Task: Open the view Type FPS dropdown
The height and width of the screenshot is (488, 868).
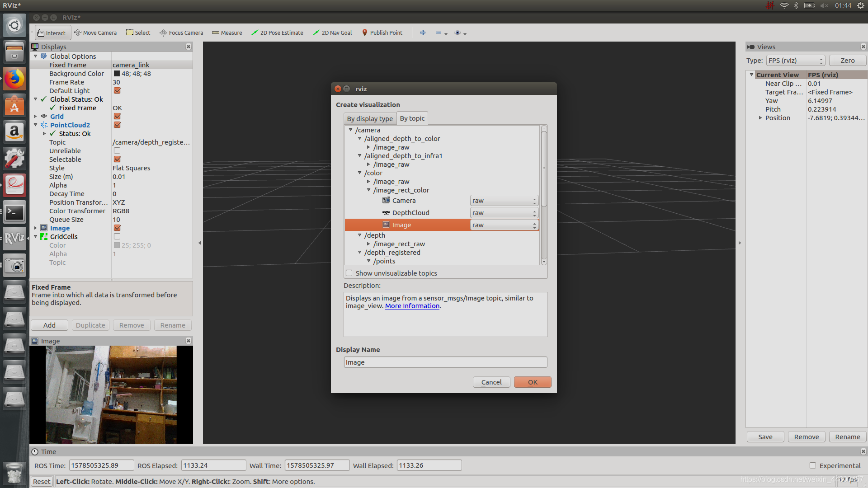Action: pyautogui.click(x=795, y=61)
